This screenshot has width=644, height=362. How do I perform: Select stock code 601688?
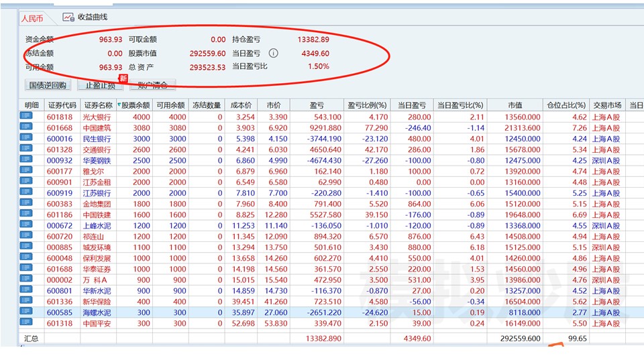coord(59,269)
